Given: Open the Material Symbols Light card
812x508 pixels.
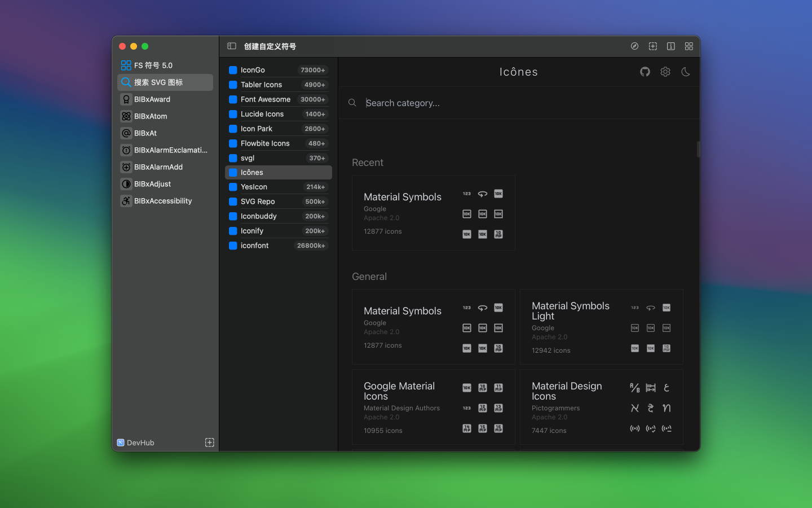Looking at the screenshot, I should coord(602,327).
